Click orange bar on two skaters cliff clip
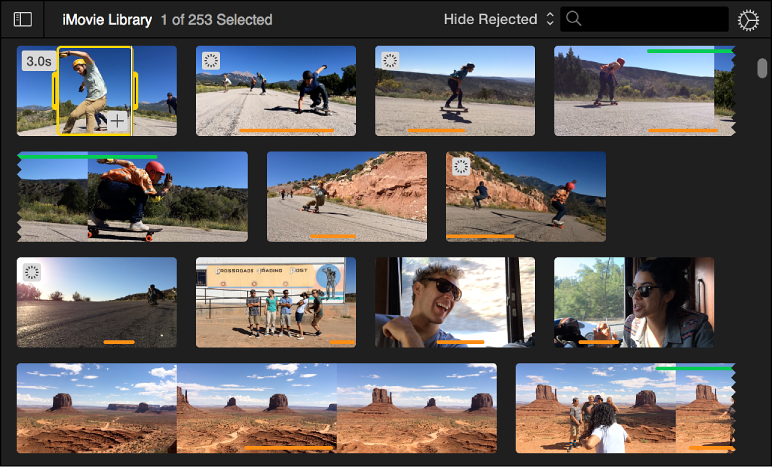Viewport: 772px width, 468px height. click(481, 236)
